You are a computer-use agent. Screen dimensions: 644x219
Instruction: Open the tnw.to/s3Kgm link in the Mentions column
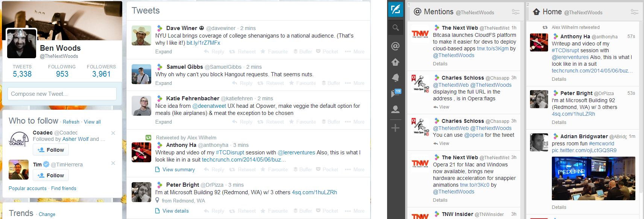pos(493,48)
